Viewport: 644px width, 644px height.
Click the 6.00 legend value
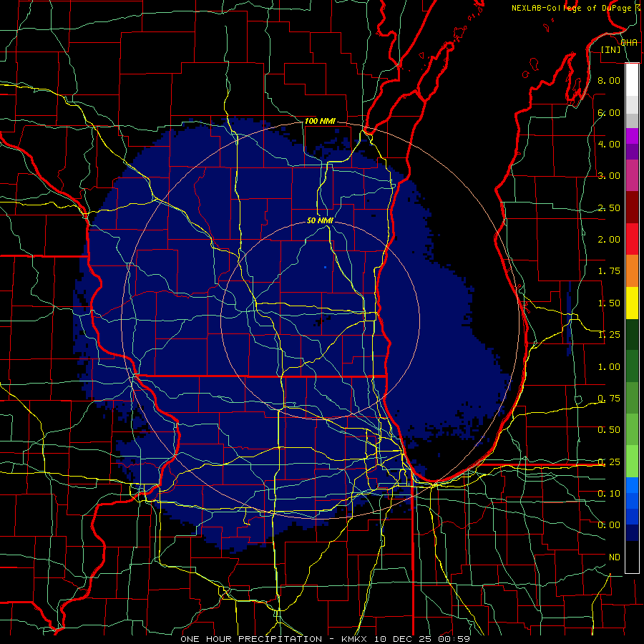point(609,112)
